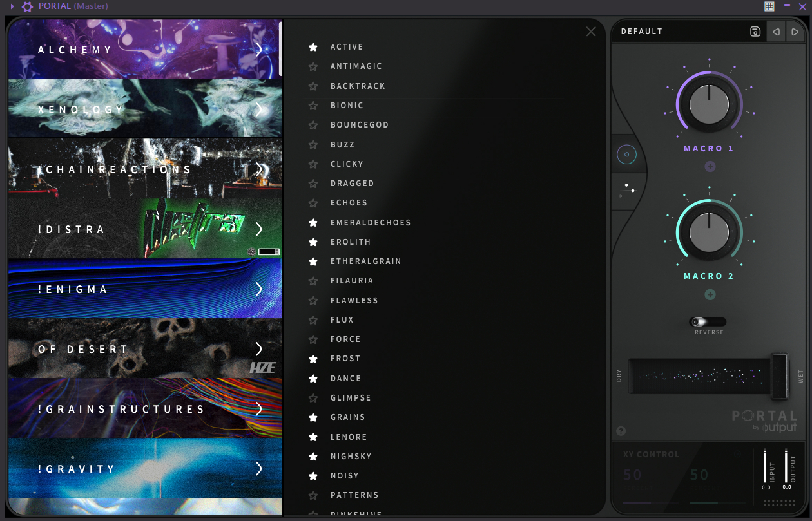
Task: Open the grid icon in title bar
Action: (769, 6)
